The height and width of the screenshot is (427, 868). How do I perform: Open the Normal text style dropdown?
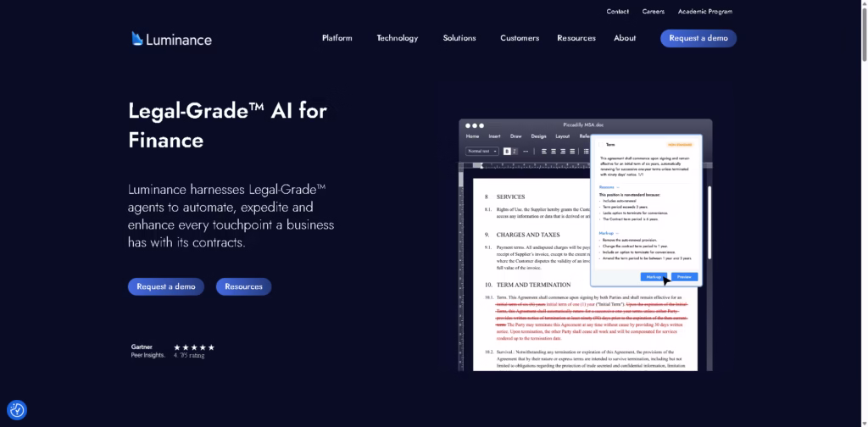pyautogui.click(x=482, y=152)
